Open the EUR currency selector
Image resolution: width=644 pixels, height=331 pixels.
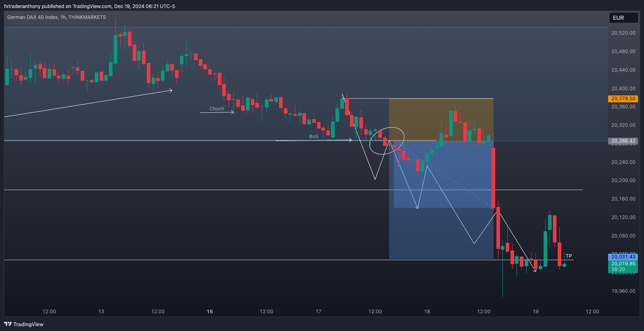tap(623, 18)
